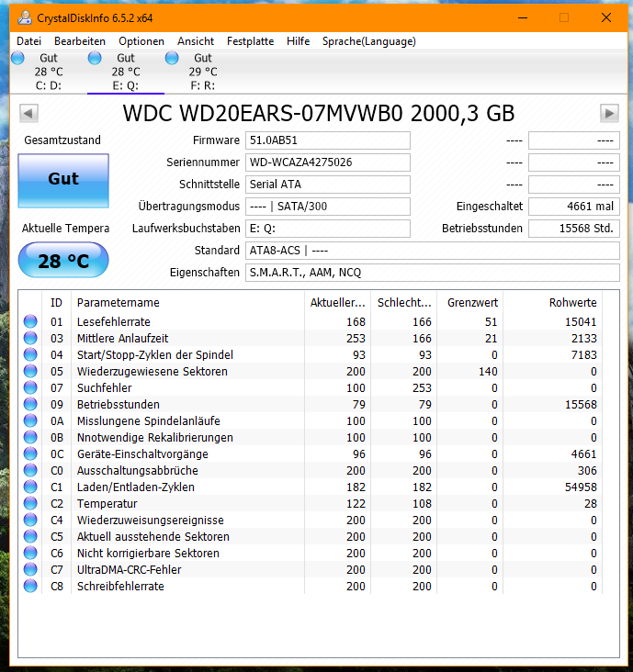Viewport: 633px width, 672px height.
Task: Select the Aktuelle Tempera label
Action: tap(65, 229)
